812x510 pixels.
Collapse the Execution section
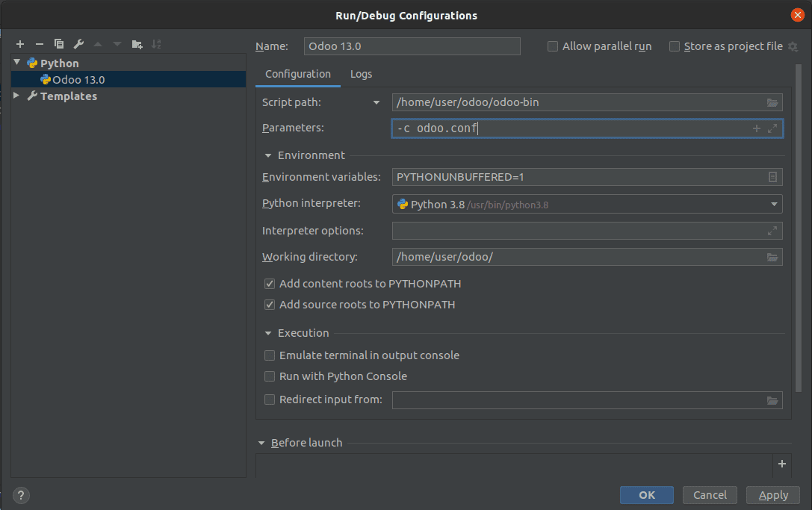[x=267, y=334]
